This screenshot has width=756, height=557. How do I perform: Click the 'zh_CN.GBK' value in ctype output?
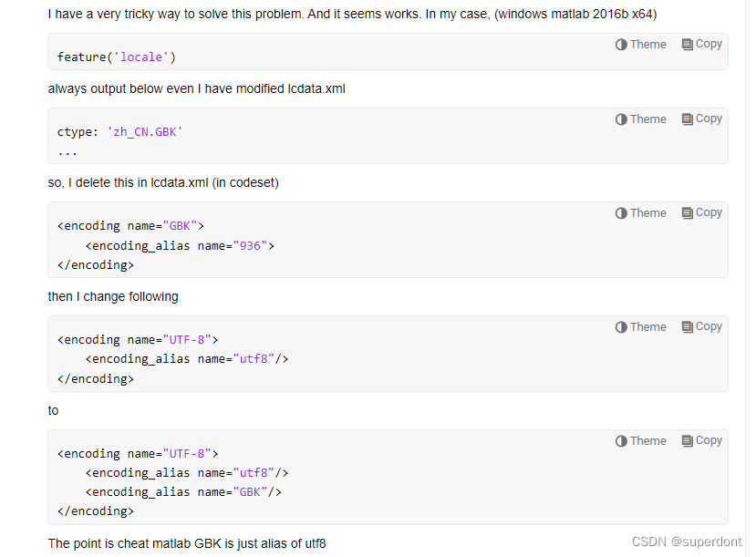coord(145,131)
